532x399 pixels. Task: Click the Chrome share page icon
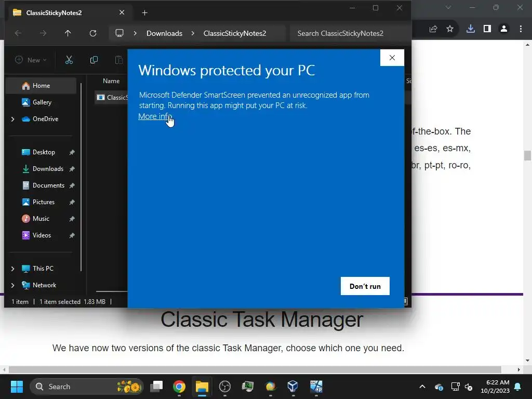tap(433, 29)
